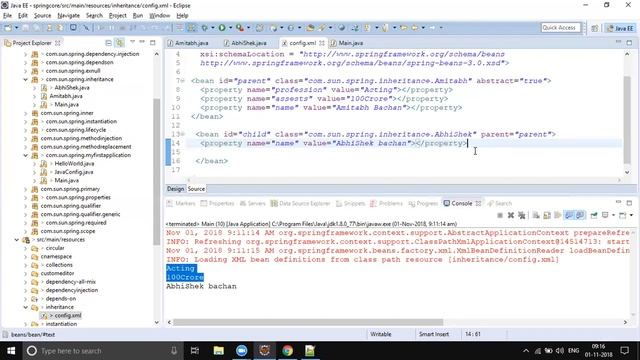
Task: Close the config.xml editor tab
Action: point(322,43)
